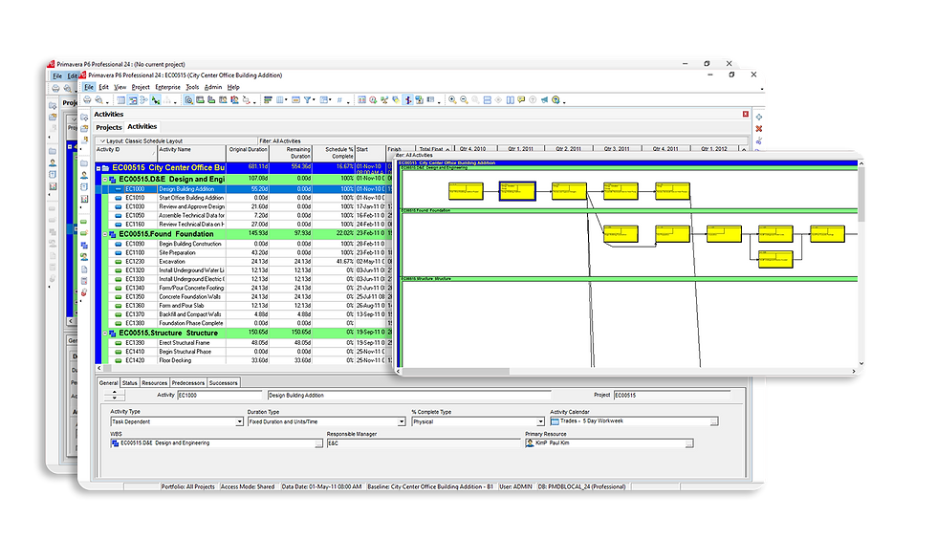Image resolution: width=937 pixels, height=560 pixels.
Task: Click the Activity Table view icon
Action: pyautogui.click(x=121, y=99)
